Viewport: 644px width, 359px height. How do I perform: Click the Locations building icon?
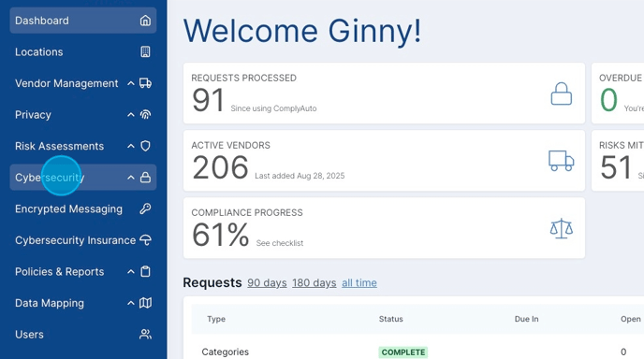tap(145, 51)
